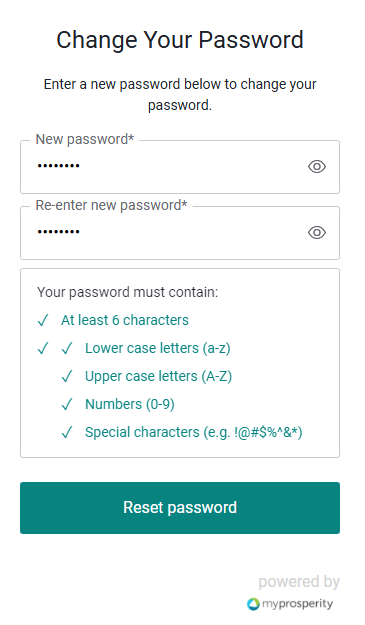The width and height of the screenshot is (365, 625).
Task: Click the checkmark beside Numbers (0-9)
Action: pyautogui.click(x=67, y=404)
